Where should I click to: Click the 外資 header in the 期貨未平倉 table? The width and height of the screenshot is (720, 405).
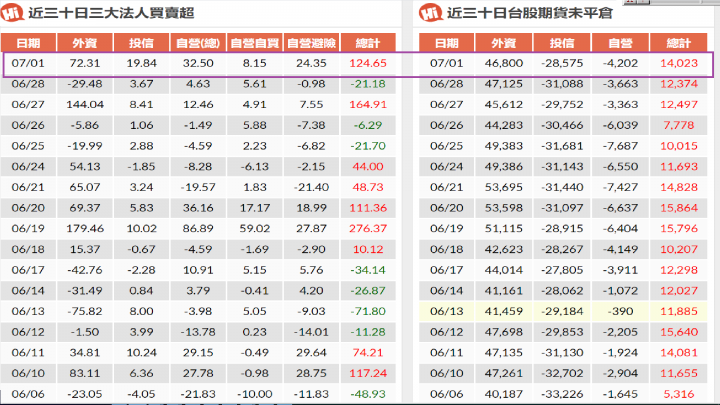pos(504,43)
